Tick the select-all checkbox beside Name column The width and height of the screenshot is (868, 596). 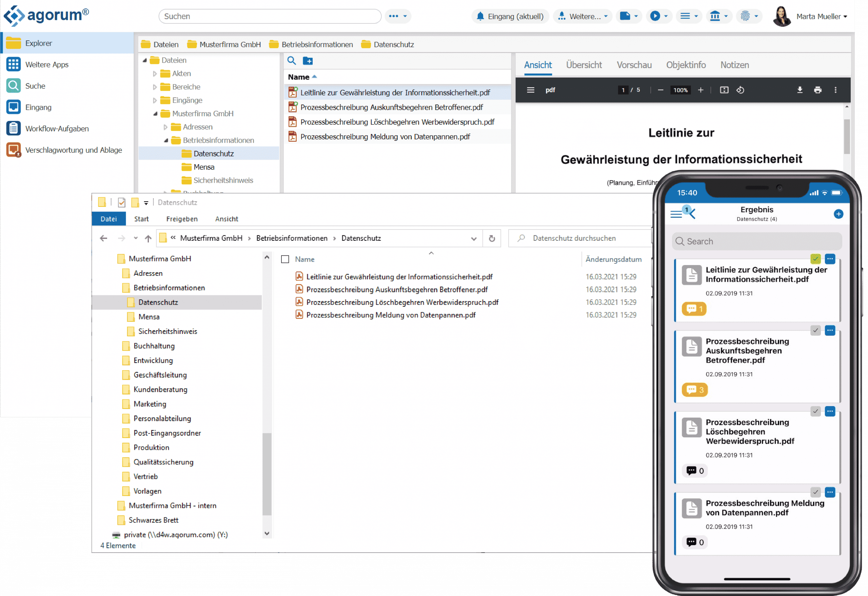(x=285, y=259)
